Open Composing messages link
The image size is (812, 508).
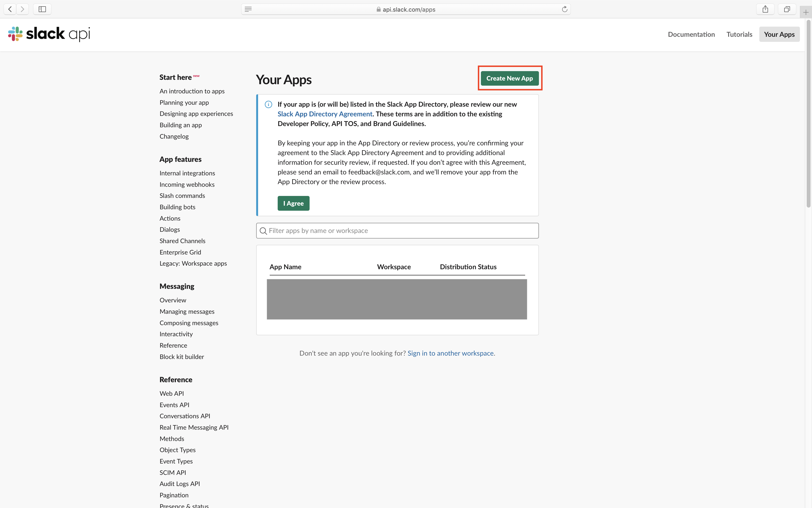(x=189, y=323)
